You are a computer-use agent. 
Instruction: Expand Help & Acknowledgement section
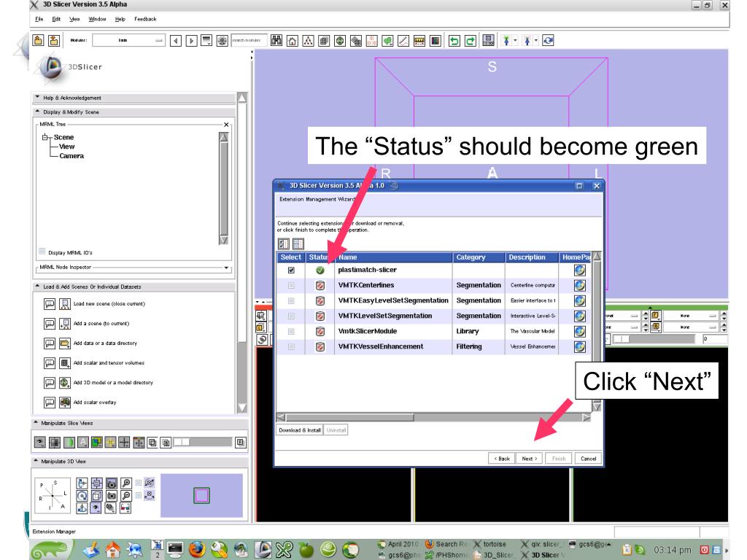pyautogui.click(x=134, y=98)
